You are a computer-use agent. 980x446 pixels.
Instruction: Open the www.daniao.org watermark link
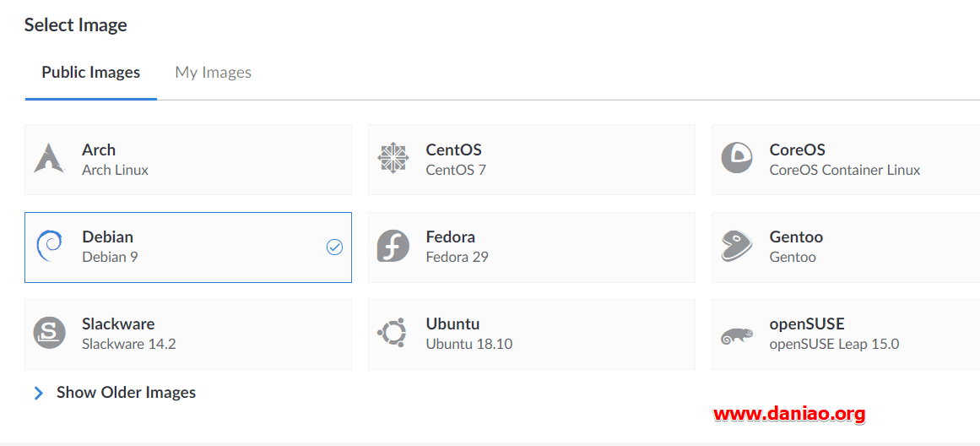point(788,414)
